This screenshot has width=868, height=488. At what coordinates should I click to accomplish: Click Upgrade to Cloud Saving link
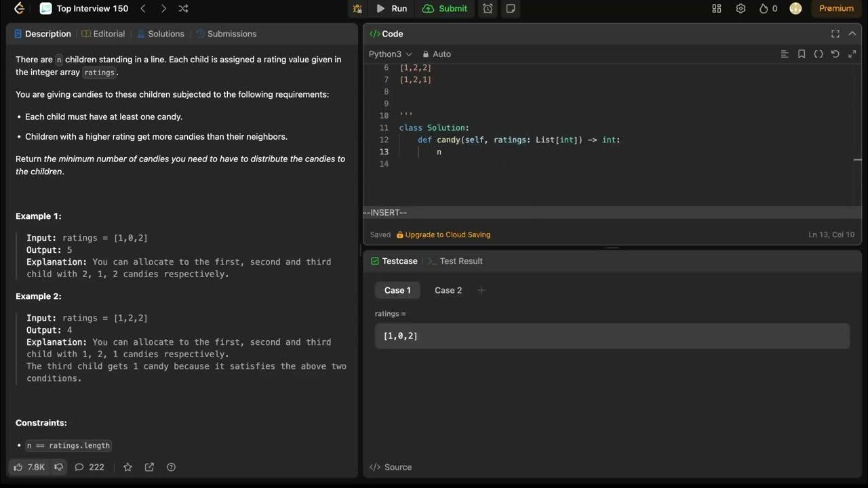coord(448,235)
